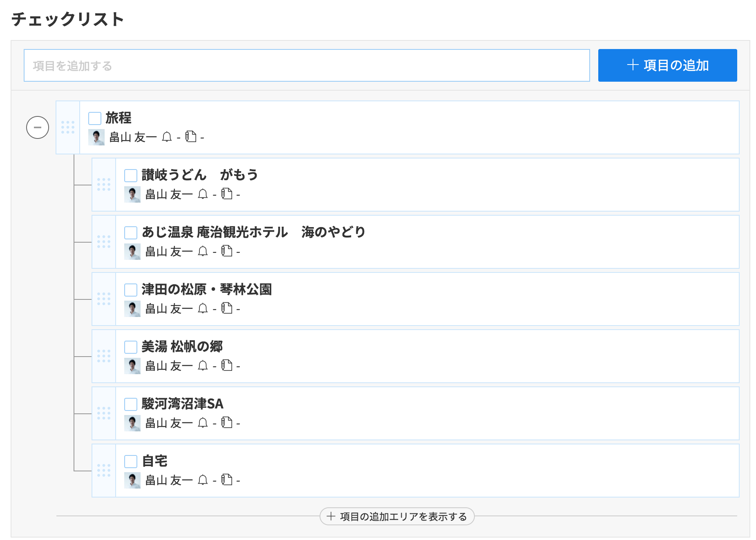The width and height of the screenshot is (756, 540).
Task: Click the 美湯 松帆の郷 title
Action: pos(182,346)
